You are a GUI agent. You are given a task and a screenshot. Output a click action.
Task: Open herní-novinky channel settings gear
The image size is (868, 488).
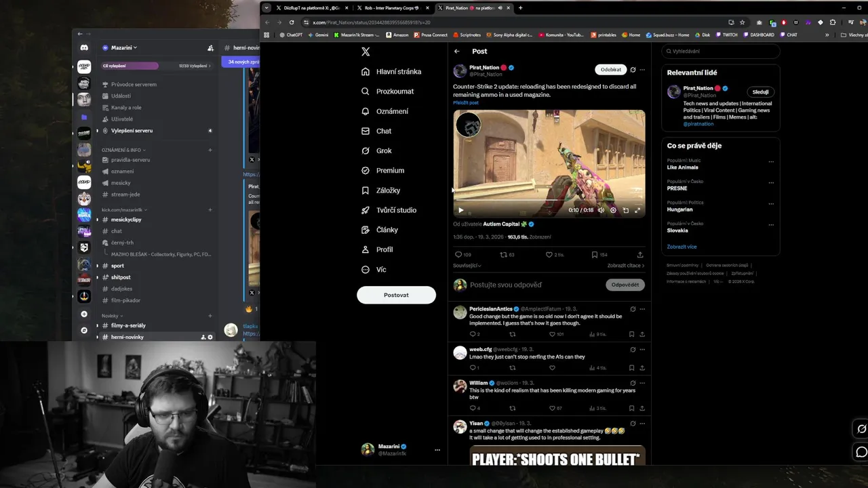pos(210,337)
